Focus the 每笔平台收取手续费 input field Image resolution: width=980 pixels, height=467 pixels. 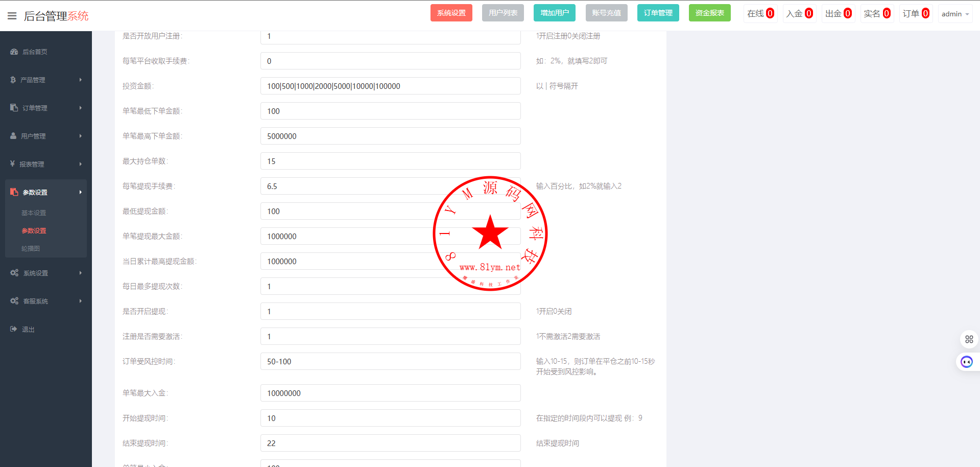pos(391,61)
